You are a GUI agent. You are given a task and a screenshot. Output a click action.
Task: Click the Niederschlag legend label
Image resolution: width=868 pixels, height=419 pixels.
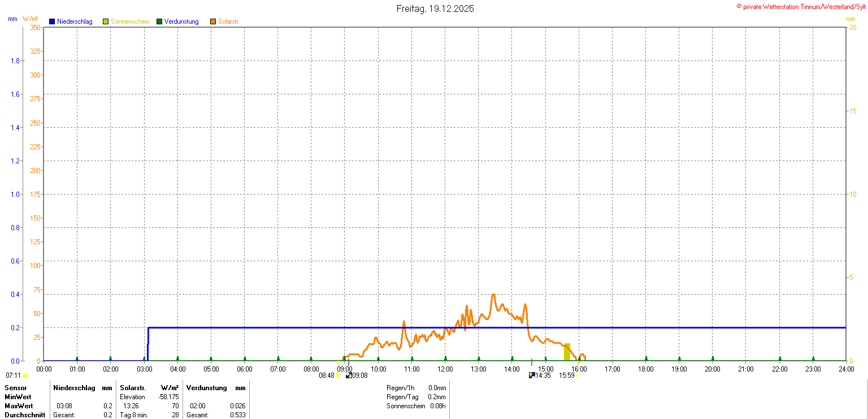[x=75, y=21]
